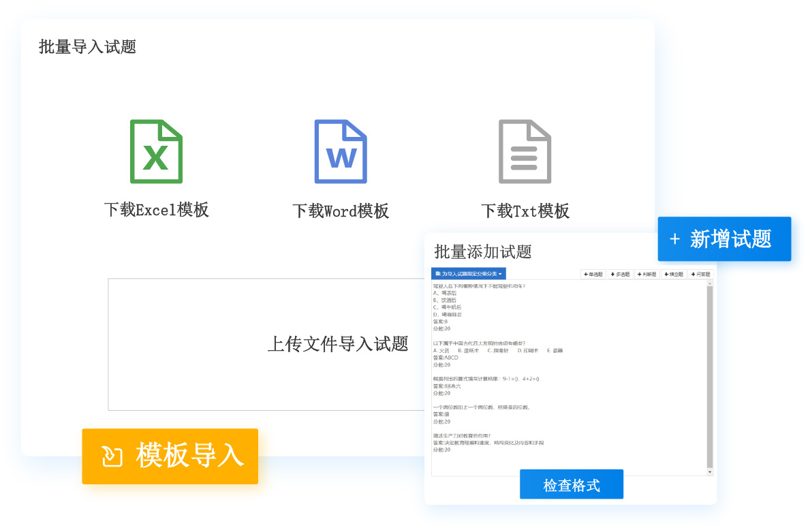Click the blue Word document icon
The height and width of the screenshot is (532, 810).
(340, 152)
